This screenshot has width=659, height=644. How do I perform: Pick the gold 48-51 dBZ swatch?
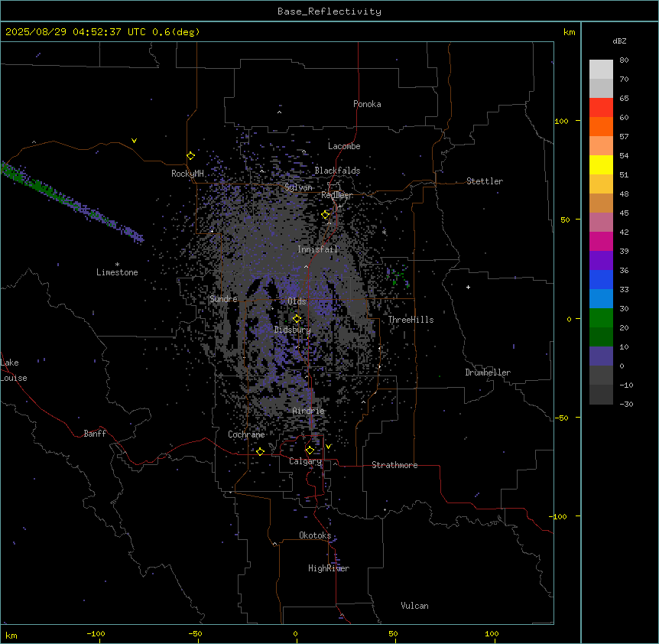[601, 184]
